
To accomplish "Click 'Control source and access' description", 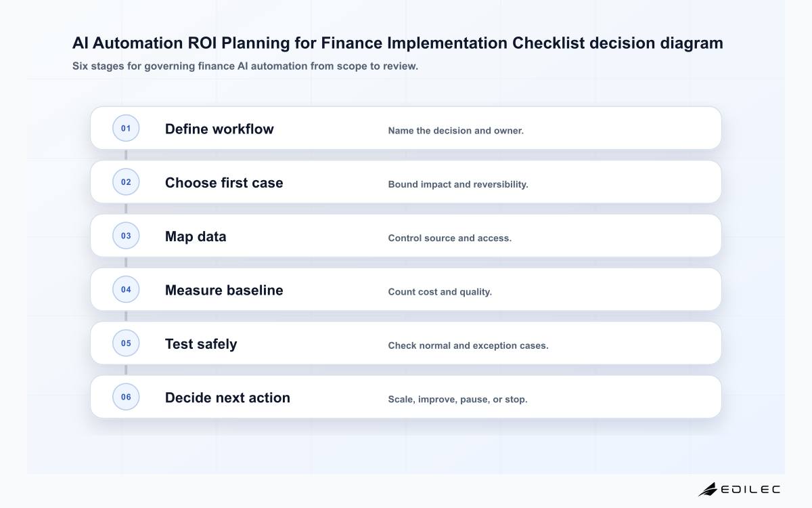I will pos(450,238).
